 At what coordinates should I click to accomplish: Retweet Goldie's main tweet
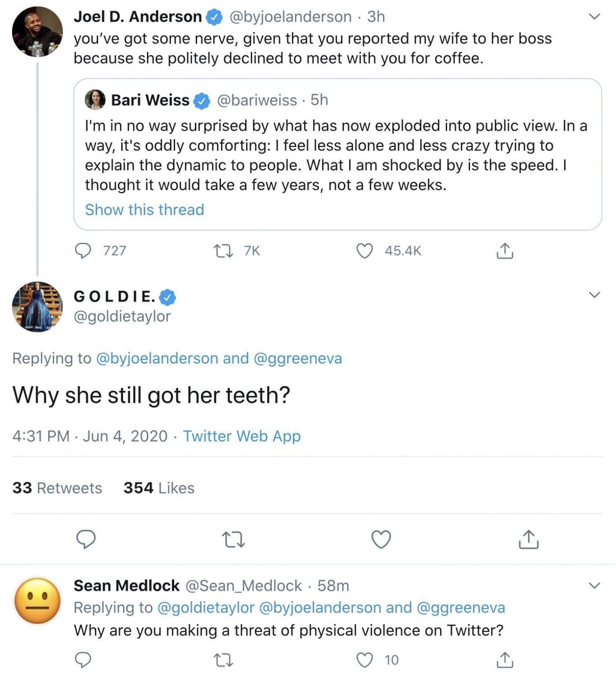(233, 539)
